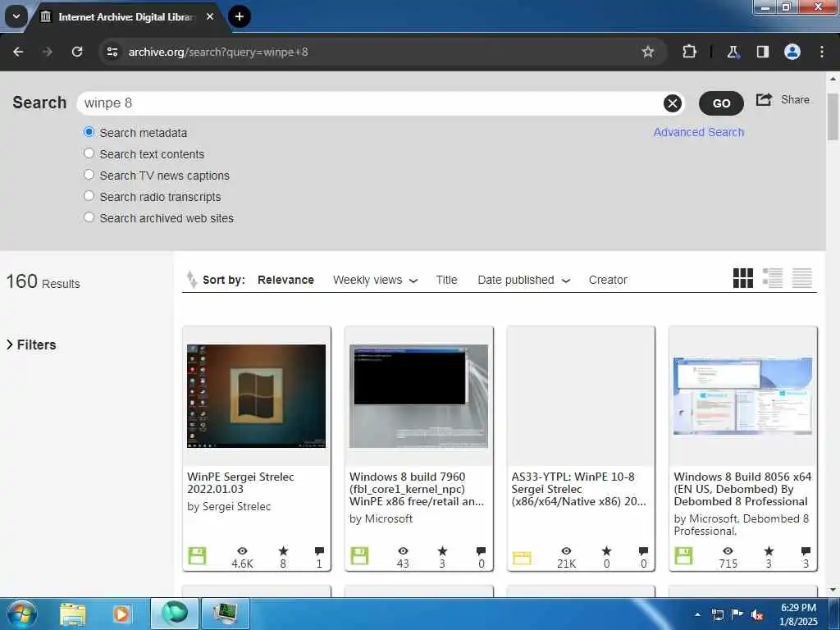Open the Advanced Search link
This screenshot has height=630, width=840.
(699, 132)
